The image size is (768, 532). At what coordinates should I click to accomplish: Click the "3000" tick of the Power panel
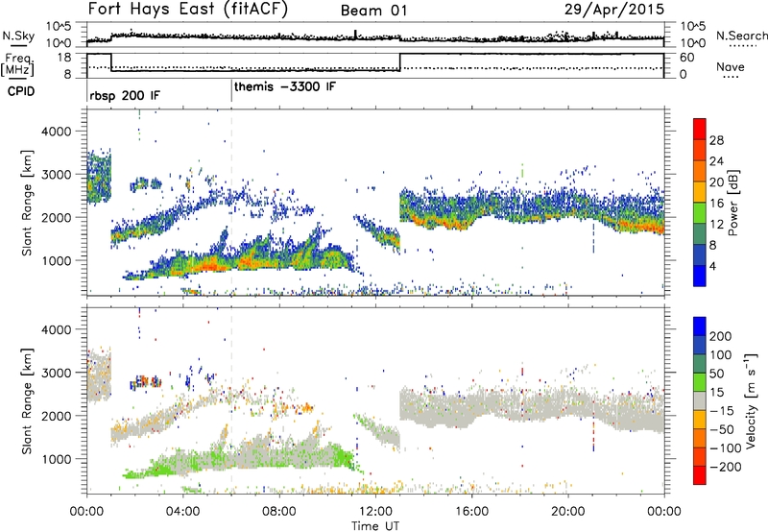[55, 175]
